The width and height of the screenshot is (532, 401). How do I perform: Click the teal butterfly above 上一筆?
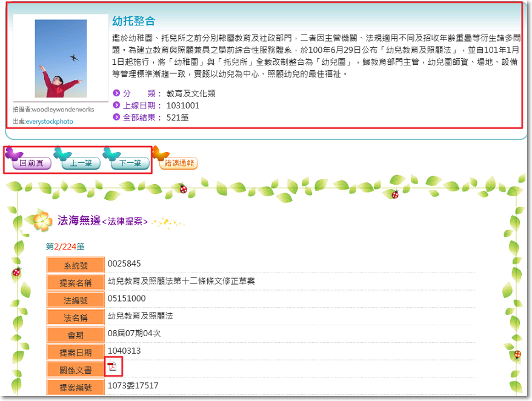tap(62, 153)
